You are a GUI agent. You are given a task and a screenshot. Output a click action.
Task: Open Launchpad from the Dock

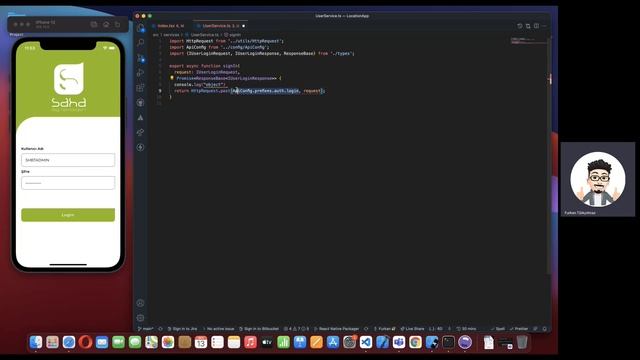52,342
